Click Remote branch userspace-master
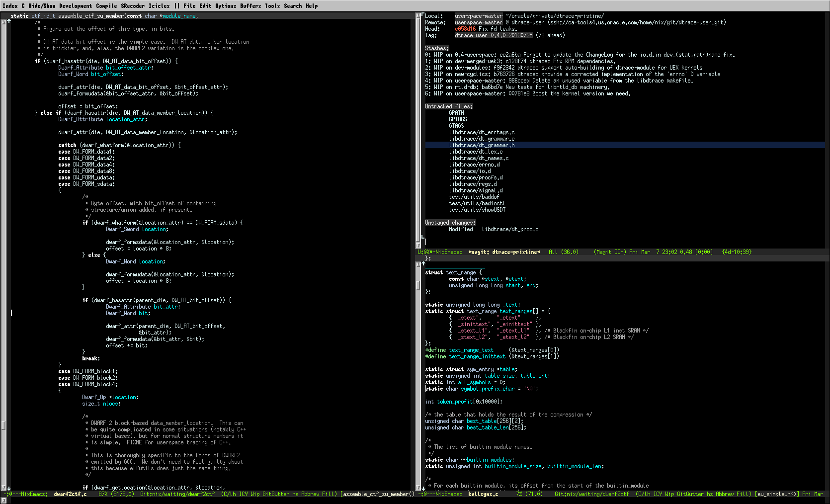830x504 pixels. tap(479, 22)
